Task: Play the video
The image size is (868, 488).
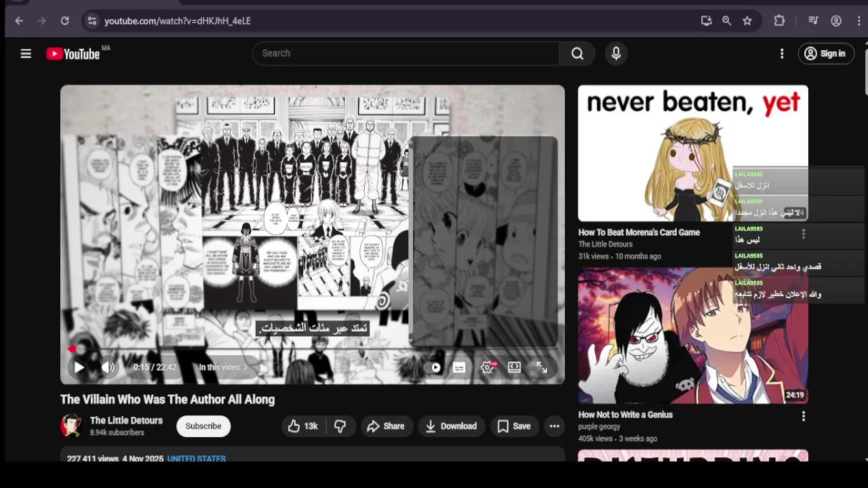Action: 79,367
